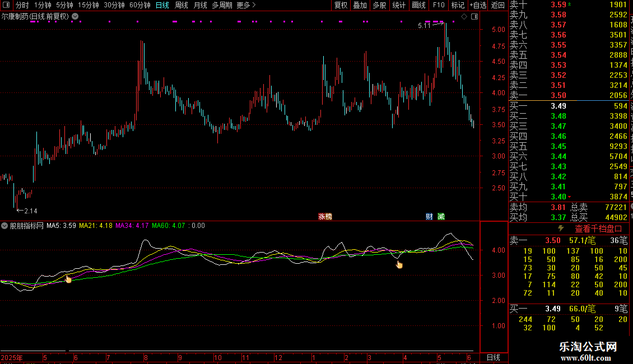Select the 日线 daily chart tab
Image resolution: width=633 pixels, height=364 pixels.
[162, 5]
